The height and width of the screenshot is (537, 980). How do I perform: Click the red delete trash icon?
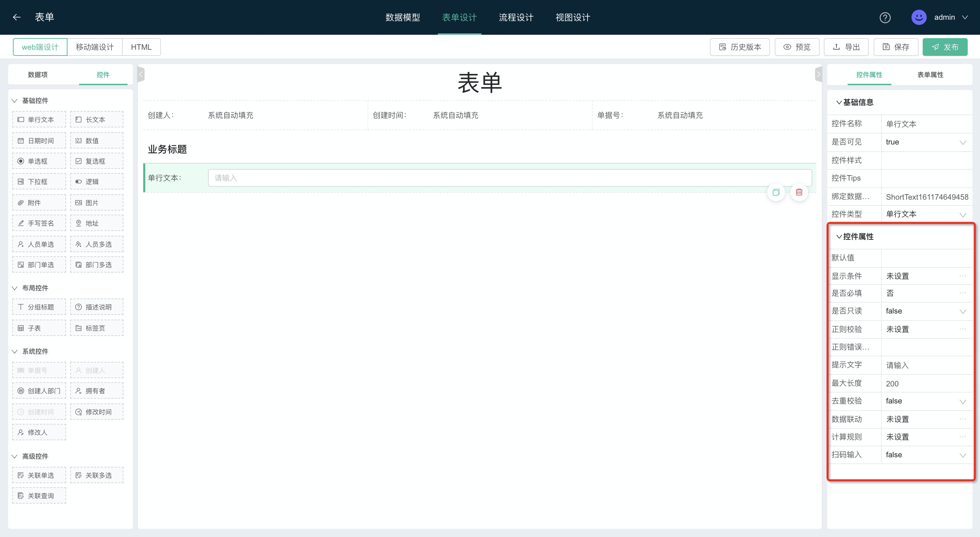pyautogui.click(x=799, y=192)
